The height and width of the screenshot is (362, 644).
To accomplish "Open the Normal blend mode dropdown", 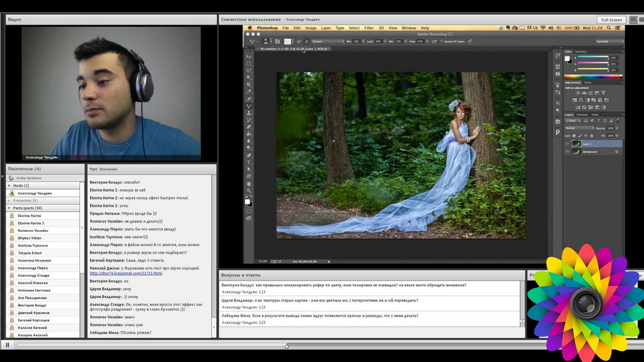I will pyautogui.click(x=579, y=128).
